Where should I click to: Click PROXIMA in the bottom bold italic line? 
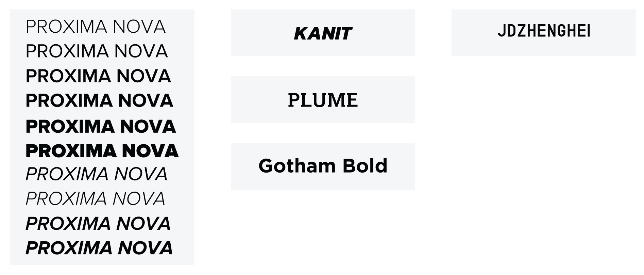click(x=68, y=248)
